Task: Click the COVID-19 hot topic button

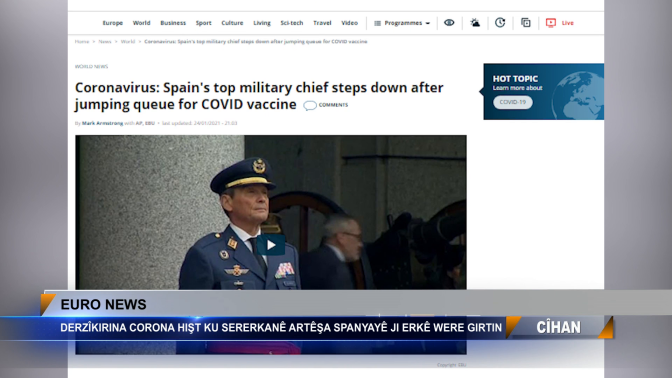Action: pyautogui.click(x=513, y=102)
